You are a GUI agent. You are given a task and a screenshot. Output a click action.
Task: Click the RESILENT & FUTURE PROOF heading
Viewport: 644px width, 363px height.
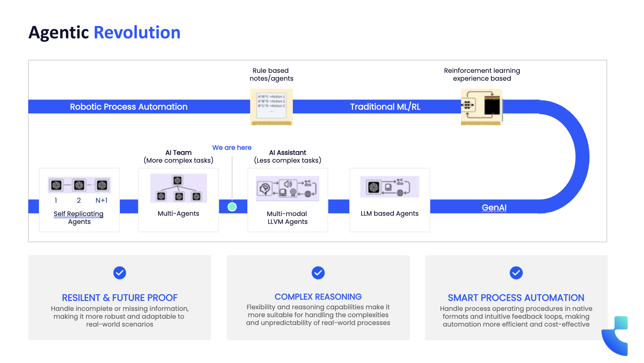(120, 298)
